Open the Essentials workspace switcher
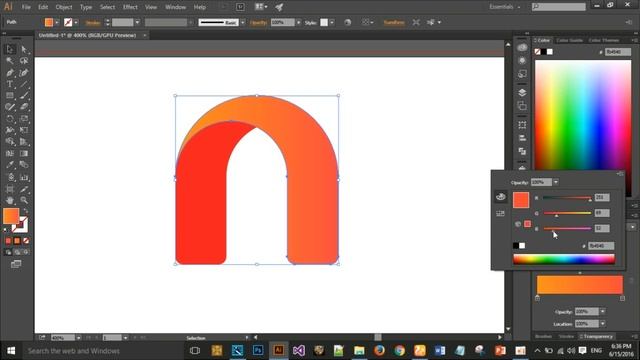 coord(505,7)
